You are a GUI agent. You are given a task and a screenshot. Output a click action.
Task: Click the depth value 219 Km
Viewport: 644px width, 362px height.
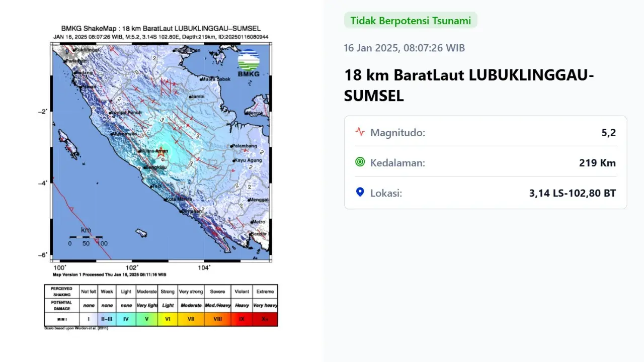click(x=597, y=163)
